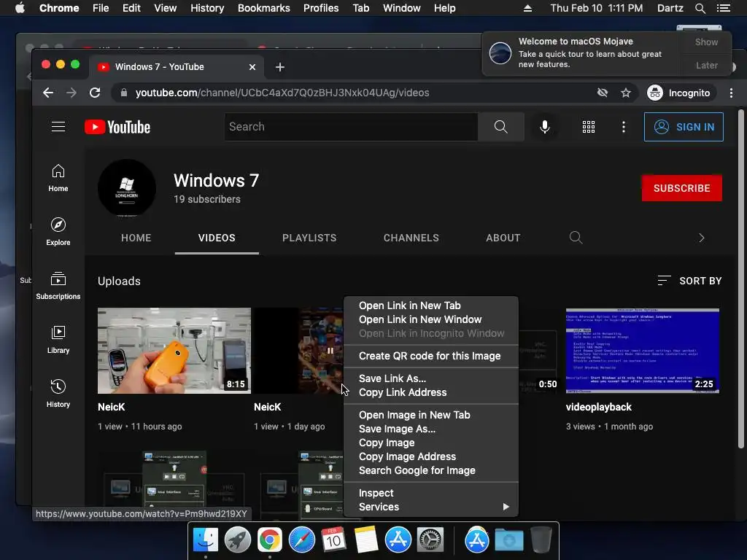
Task: Open the blue screen videoplayback thumbnail
Action: (x=643, y=351)
